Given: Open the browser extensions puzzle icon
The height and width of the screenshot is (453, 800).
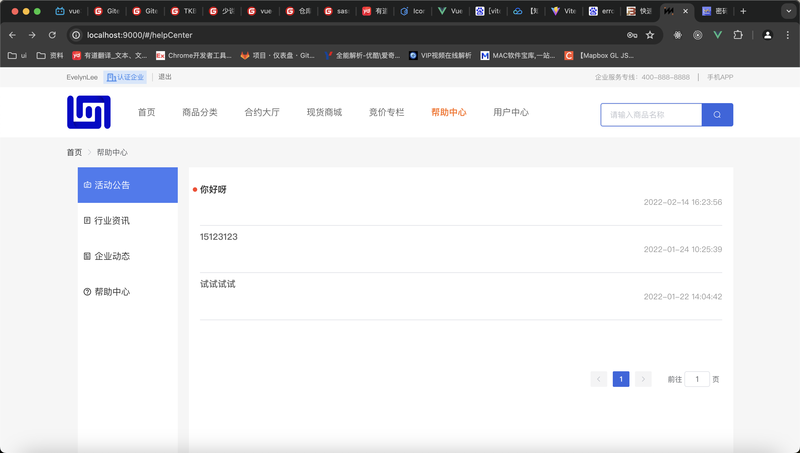Looking at the screenshot, I should 738,34.
